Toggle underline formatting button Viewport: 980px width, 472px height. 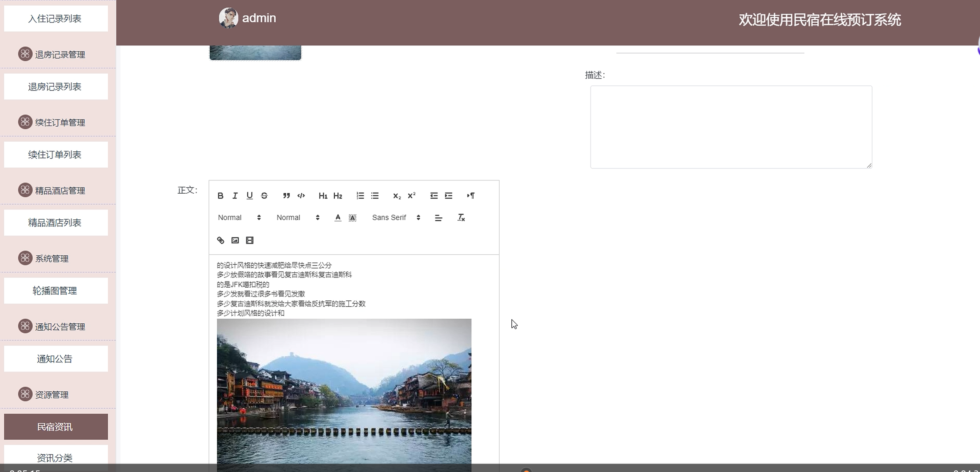250,196
